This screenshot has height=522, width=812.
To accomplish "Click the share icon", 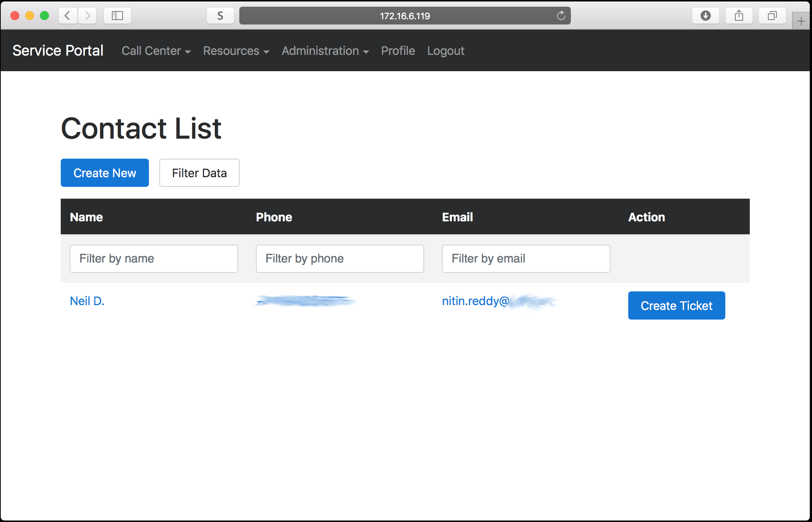I will (739, 16).
